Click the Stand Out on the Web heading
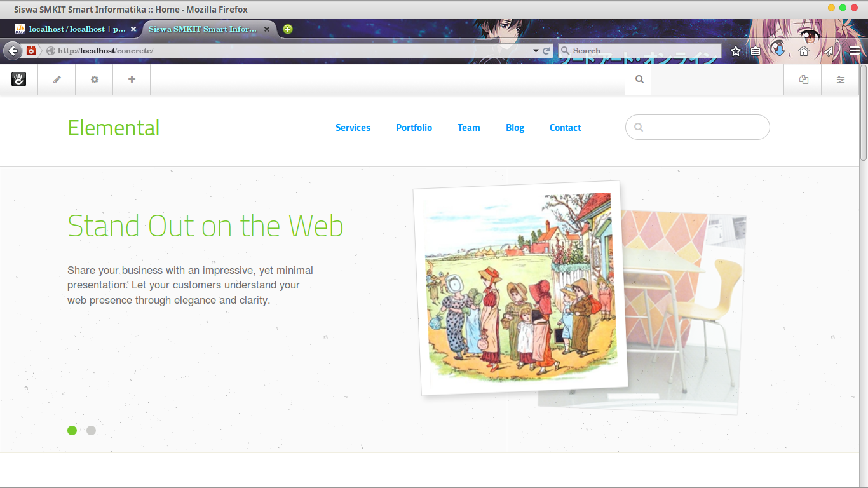Viewport: 868px width, 488px height. pyautogui.click(x=205, y=226)
